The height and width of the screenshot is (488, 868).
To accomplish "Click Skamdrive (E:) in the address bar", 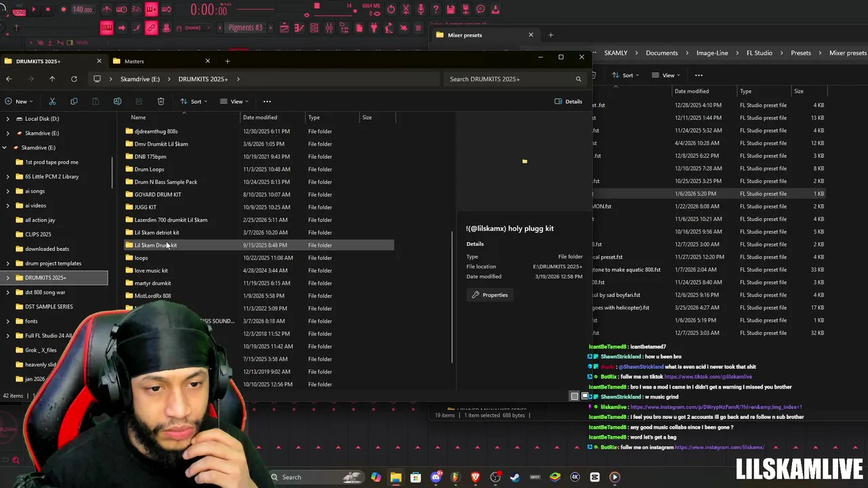I will tap(140, 79).
